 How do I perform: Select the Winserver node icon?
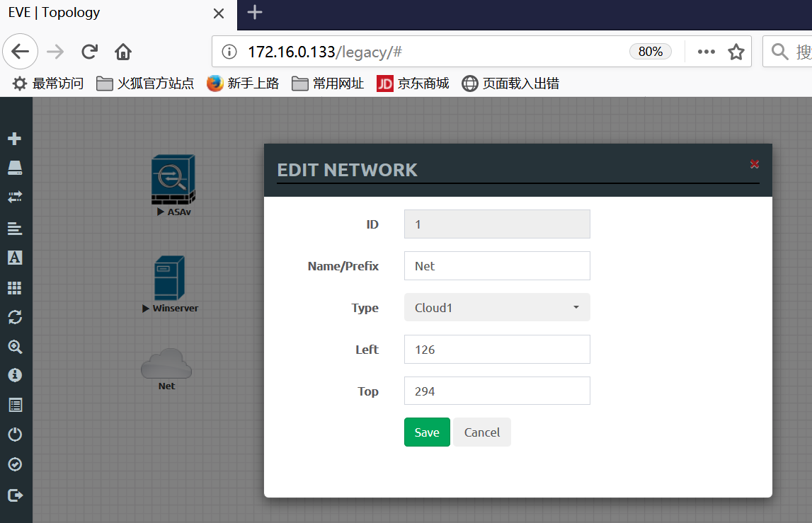(x=169, y=278)
